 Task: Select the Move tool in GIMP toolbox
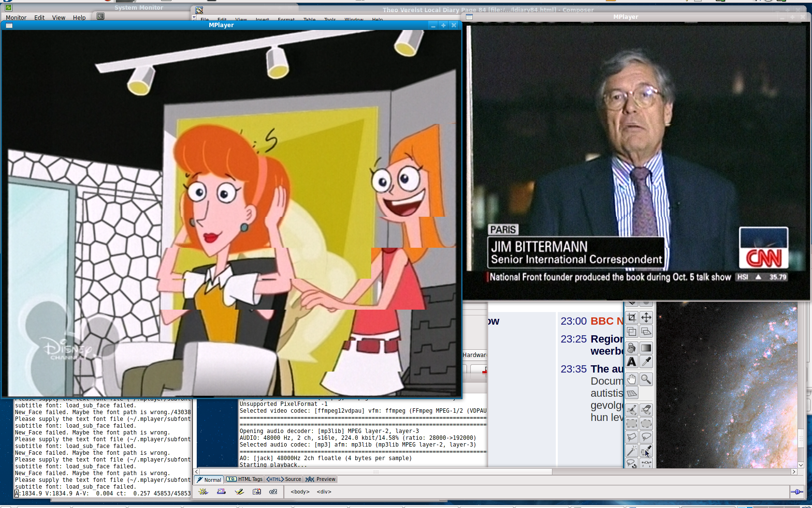coord(646,317)
